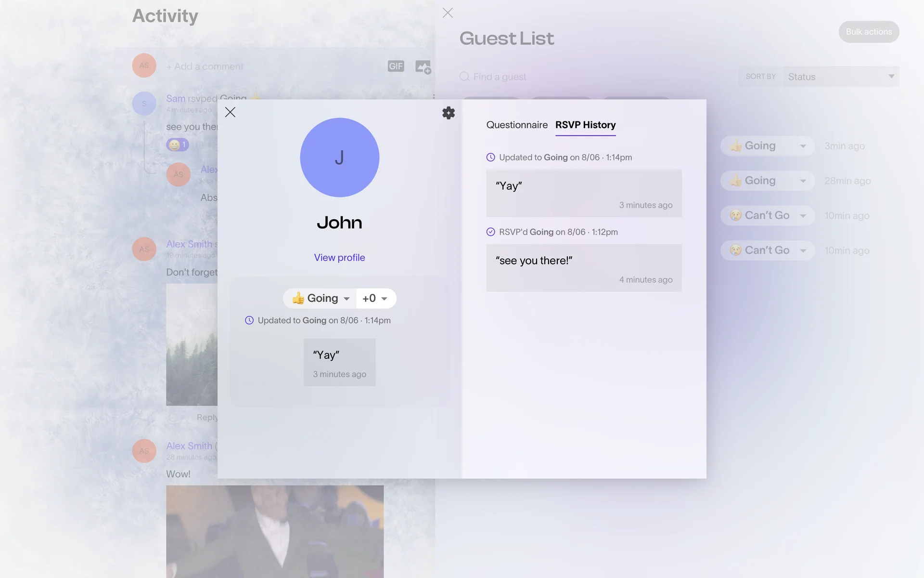Image resolution: width=924 pixels, height=578 pixels.
Task: Click the "see you there!" RSVP history note
Action: pos(583,268)
